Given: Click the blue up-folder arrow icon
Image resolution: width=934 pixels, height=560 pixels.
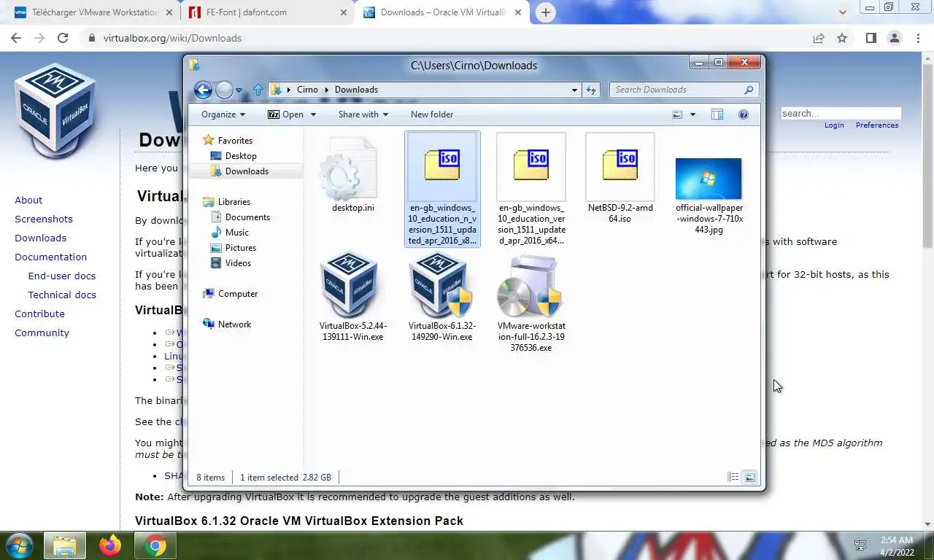Looking at the screenshot, I should (258, 90).
